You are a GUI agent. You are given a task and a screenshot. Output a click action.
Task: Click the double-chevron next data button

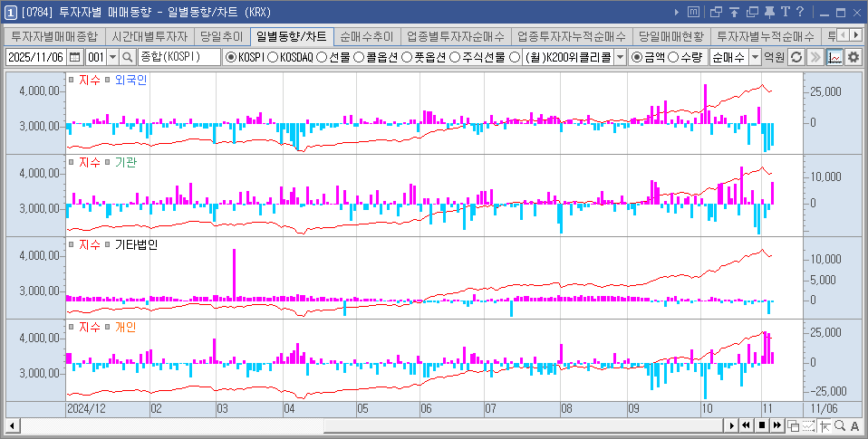815,57
